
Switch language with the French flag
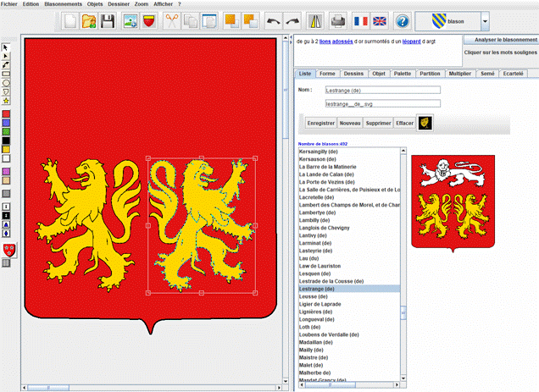[x=360, y=20]
